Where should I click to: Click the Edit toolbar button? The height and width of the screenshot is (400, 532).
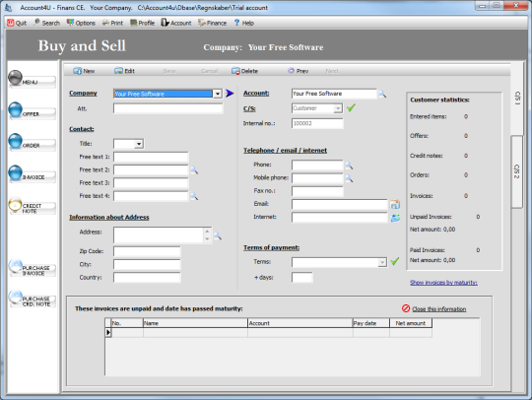124,71
